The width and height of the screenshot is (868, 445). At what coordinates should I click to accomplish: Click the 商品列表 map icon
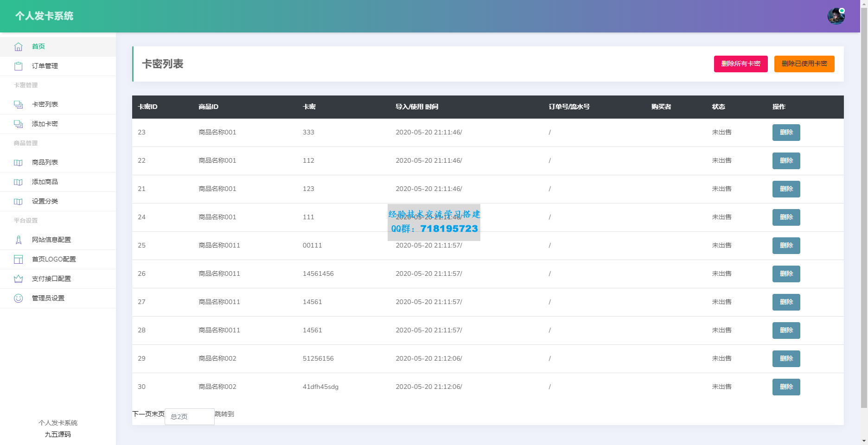pos(18,163)
